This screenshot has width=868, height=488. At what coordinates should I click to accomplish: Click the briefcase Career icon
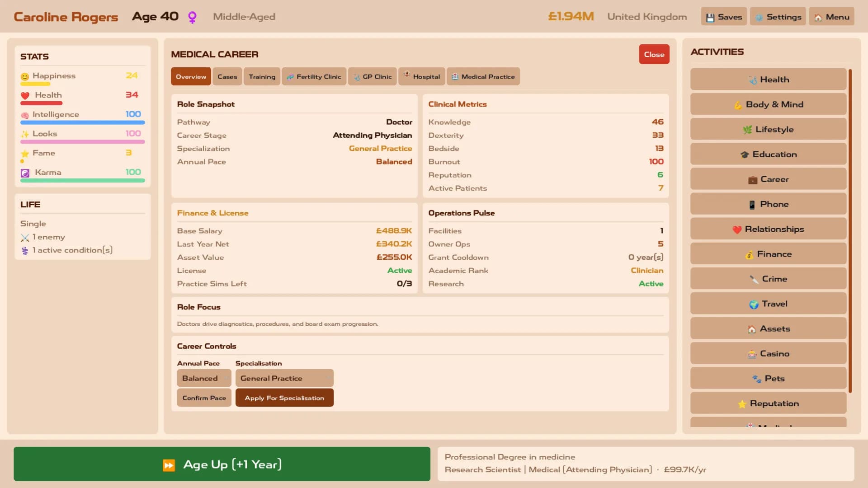tap(753, 180)
